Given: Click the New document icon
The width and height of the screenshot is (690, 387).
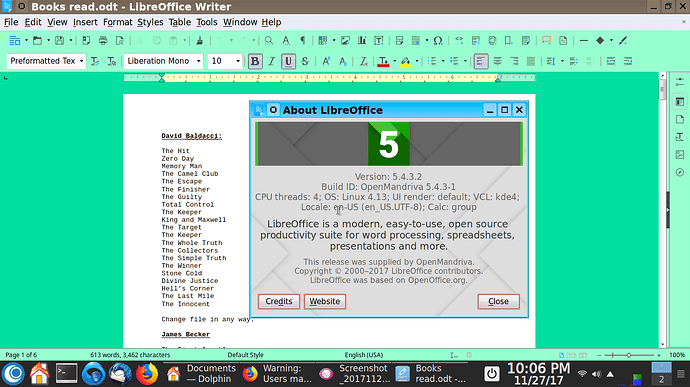Looking at the screenshot, I should point(15,41).
